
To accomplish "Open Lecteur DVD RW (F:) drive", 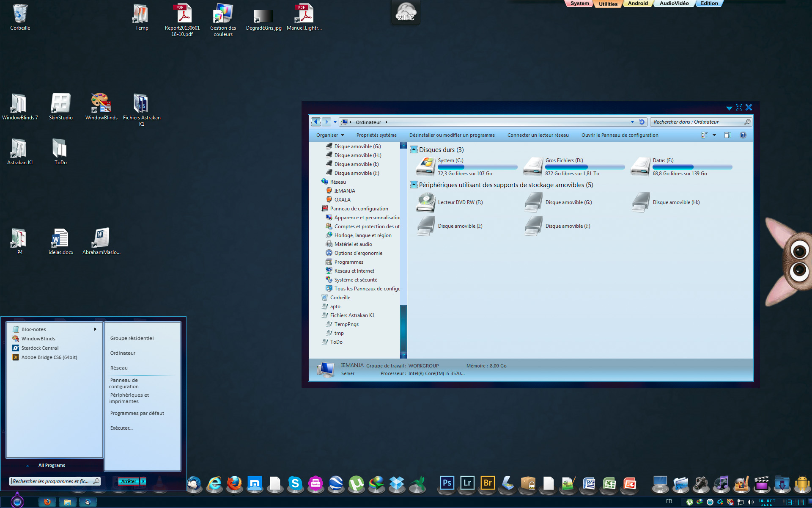I will [x=450, y=202].
